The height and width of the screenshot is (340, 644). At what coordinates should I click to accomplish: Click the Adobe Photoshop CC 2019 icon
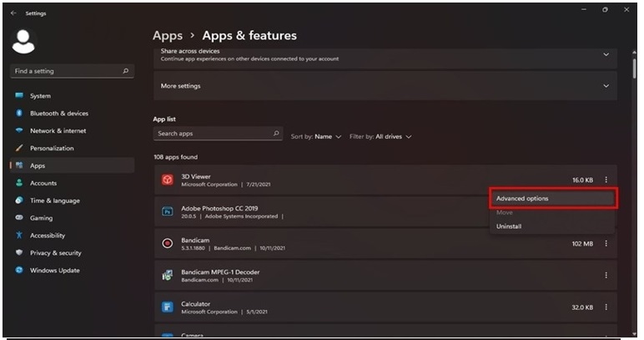click(x=167, y=211)
